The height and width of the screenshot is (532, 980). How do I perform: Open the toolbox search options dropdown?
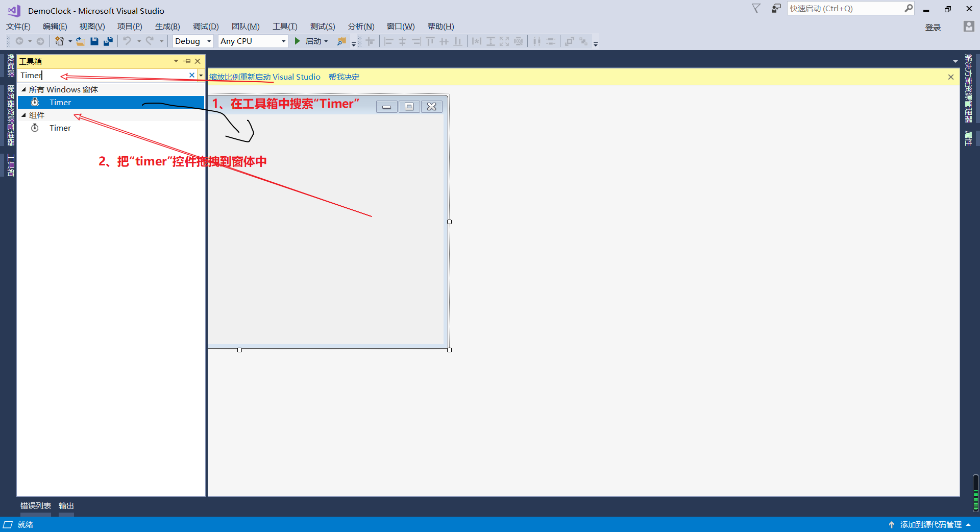point(201,75)
